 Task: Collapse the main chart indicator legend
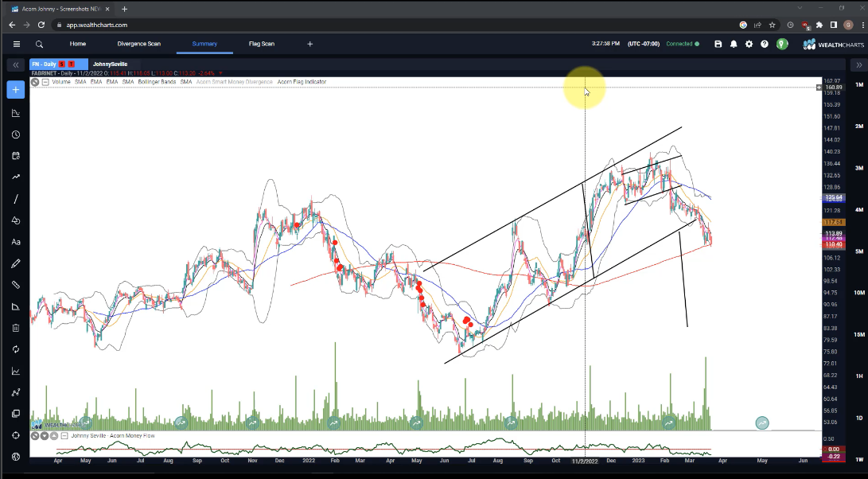(x=45, y=82)
